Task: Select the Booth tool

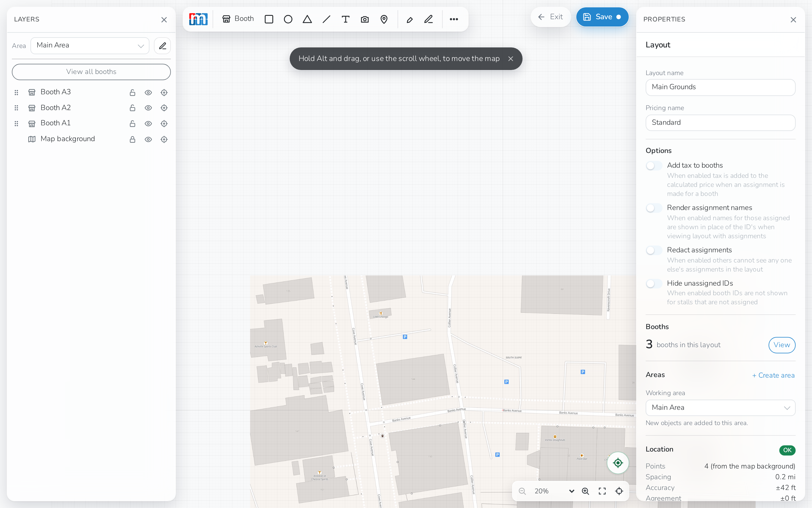Action: 238,19
